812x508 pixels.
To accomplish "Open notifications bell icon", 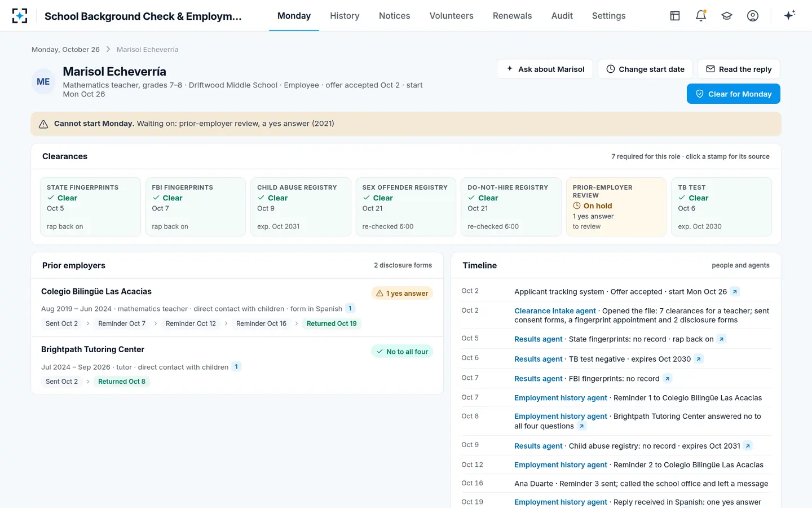I will (701, 16).
